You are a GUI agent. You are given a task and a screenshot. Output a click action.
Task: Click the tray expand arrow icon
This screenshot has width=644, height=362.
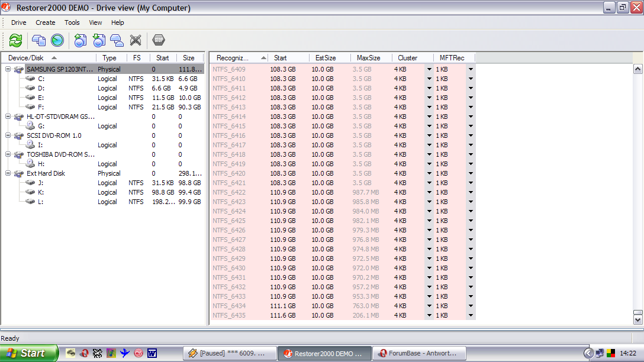[x=588, y=353]
